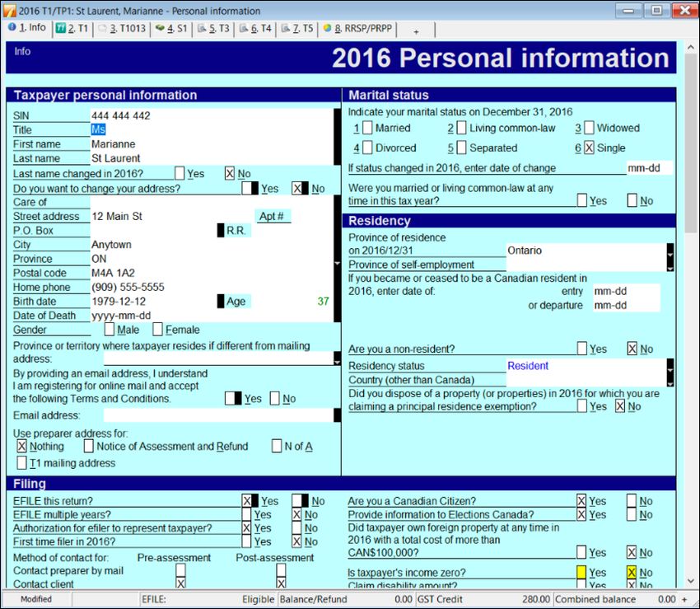Click the marital status date of change field
This screenshot has width=700, height=609.
point(650,168)
